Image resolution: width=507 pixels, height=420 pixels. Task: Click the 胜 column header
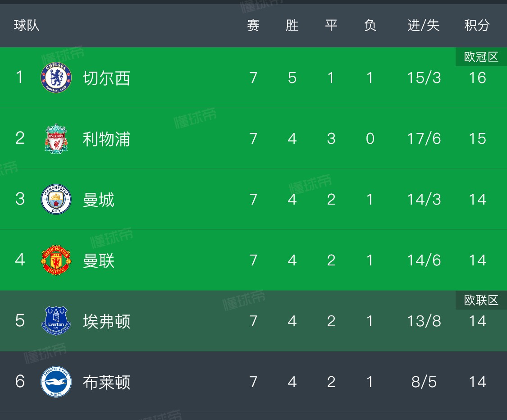(292, 25)
